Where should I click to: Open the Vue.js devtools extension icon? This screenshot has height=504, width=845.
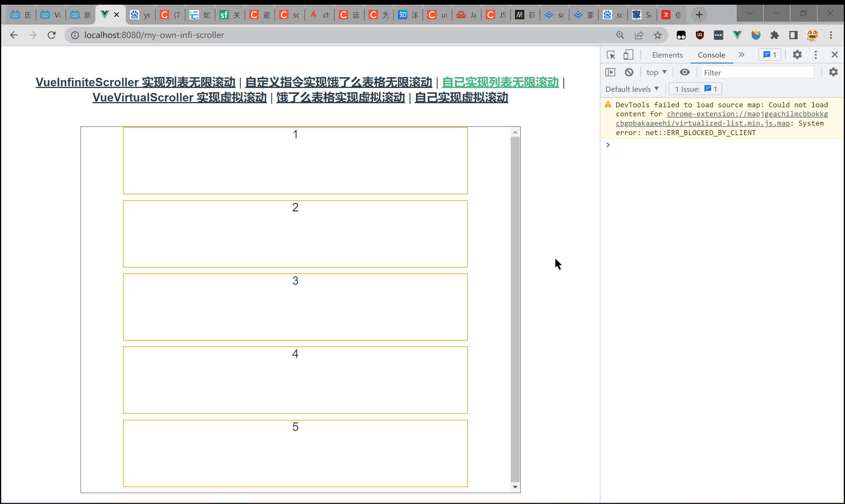coord(737,35)
